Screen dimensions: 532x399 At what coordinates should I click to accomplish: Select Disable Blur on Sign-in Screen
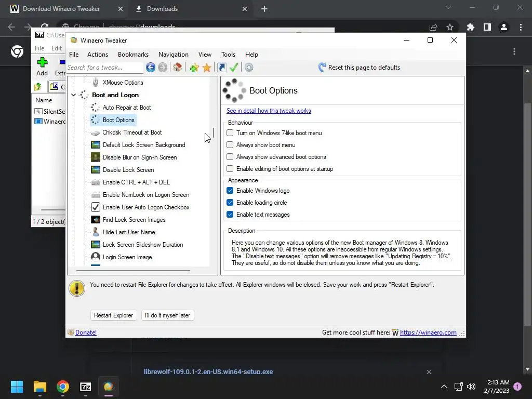coord(140,157)
